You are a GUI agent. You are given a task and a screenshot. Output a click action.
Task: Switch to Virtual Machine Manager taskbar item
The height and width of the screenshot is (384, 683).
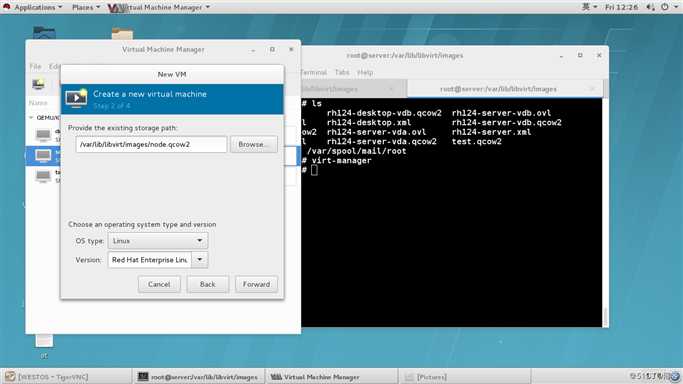331,377
